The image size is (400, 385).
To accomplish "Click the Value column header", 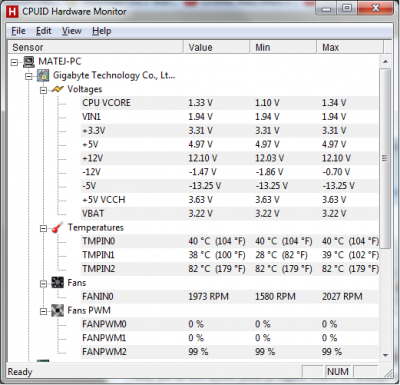I will [217, 47].
